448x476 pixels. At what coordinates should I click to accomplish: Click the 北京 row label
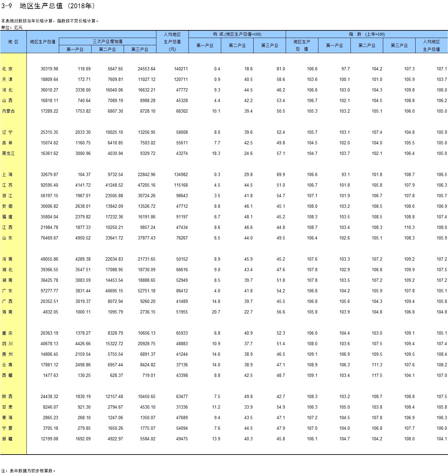tap(7, 69)
